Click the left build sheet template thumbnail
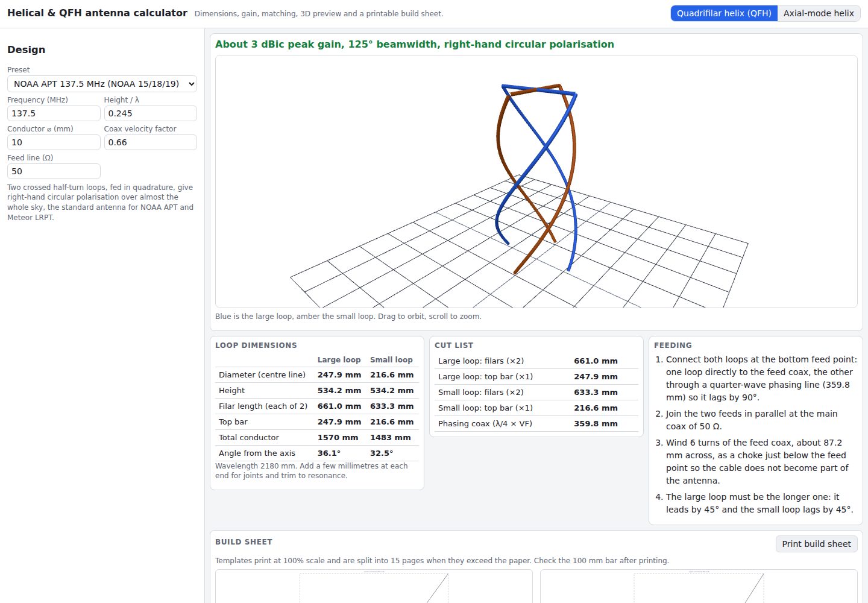 tap(374, 586)
